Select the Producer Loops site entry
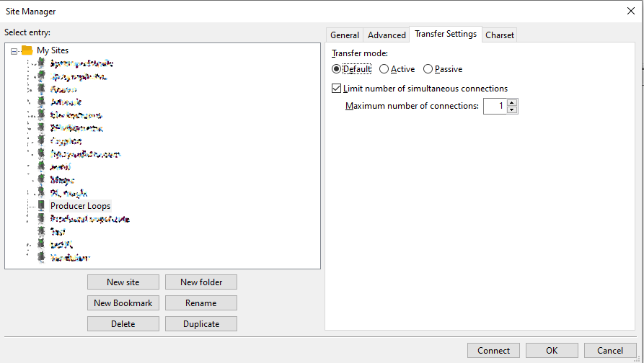Viewport: 644px width, 363px height. [80, 206]
